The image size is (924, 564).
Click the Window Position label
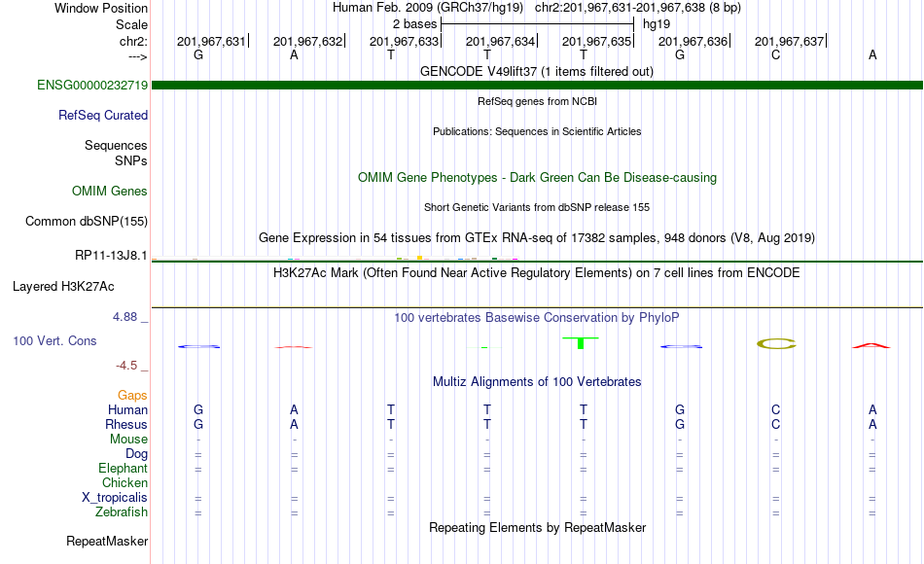(101, 8)
